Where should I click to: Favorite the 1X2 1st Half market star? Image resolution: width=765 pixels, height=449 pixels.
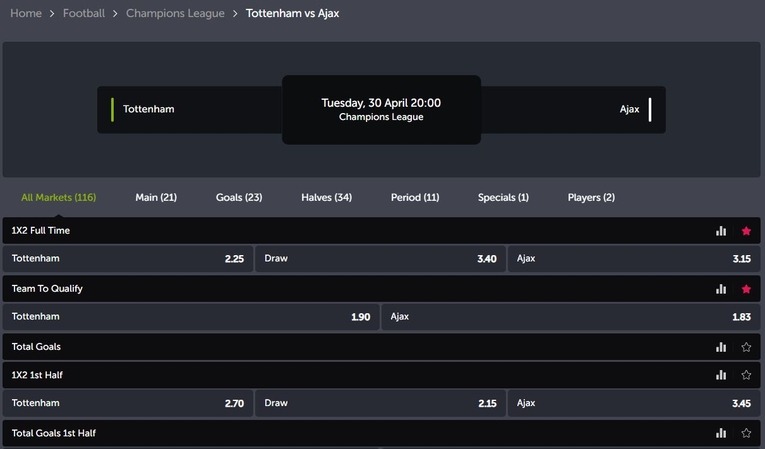746,375
